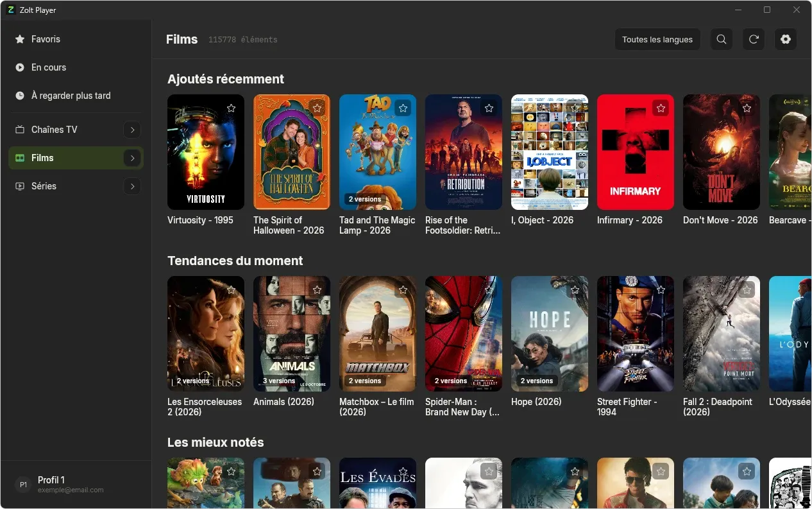Screen dimensions: 812x509
Task: Click 2 versions badge on Les Ensorceleuses
Action: 193,381
